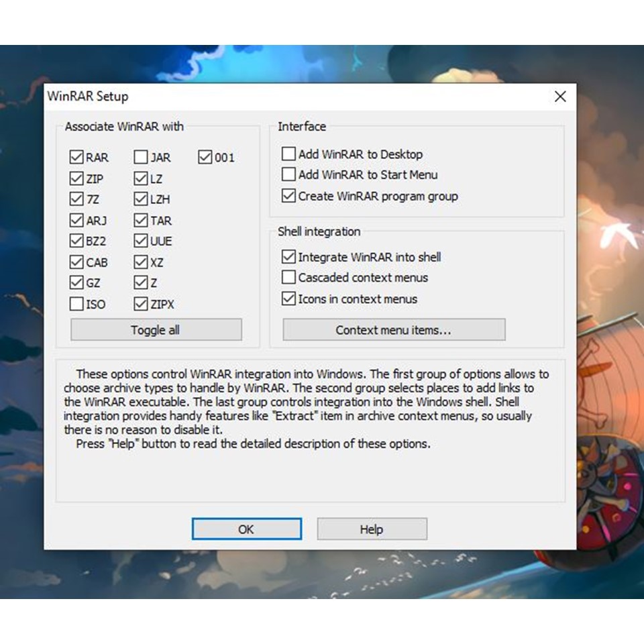This screenshot has height=644, width=644.
Task: Click the Toggle all button
Action: coord(156,330)
